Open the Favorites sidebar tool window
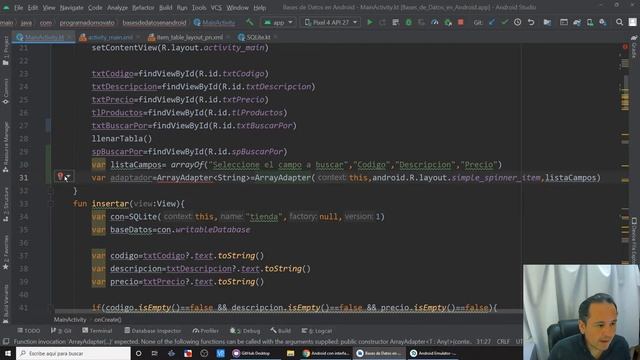 click(x=6, y=252)
